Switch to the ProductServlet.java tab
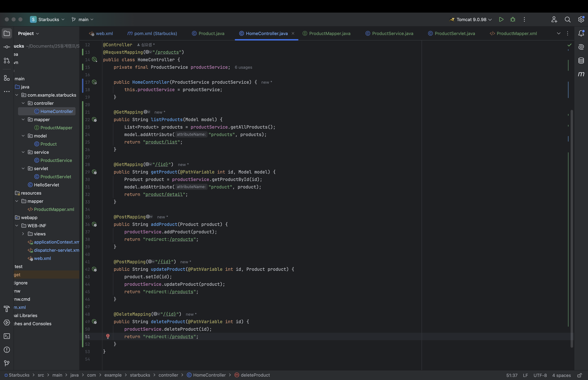588x380 pixels. pos(452,33)
